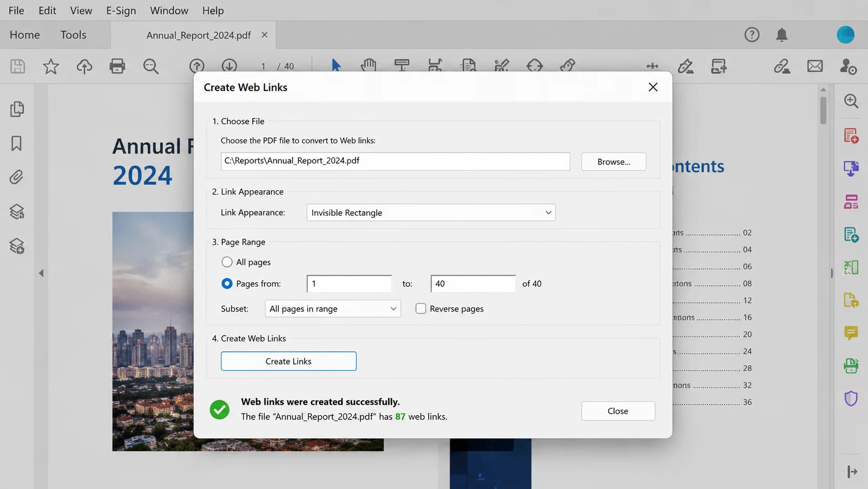Switch to the Tools tab
The image size is (868, 489).
pyautogui.click(x=73, y=35)
